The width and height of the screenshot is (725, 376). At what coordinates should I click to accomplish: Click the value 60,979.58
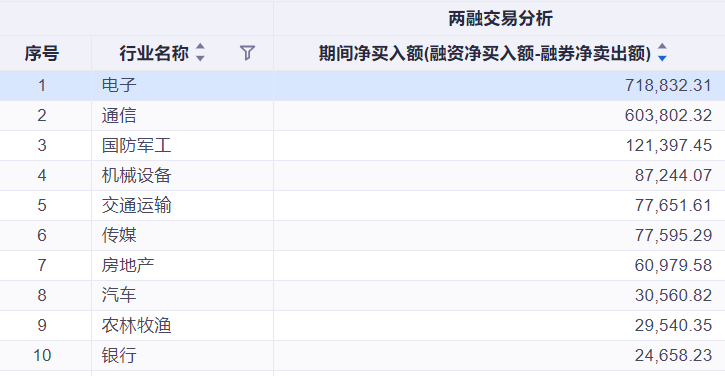(673, 265)
